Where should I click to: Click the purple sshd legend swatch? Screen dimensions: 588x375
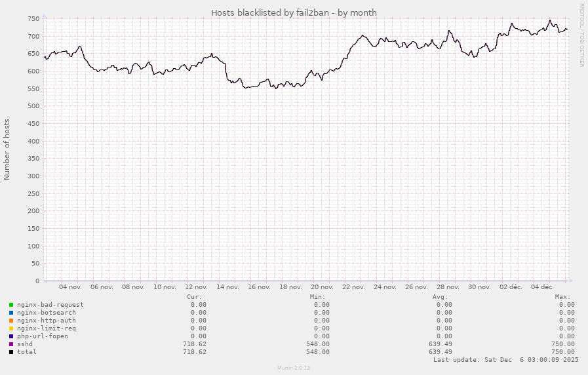click(11, 344)
